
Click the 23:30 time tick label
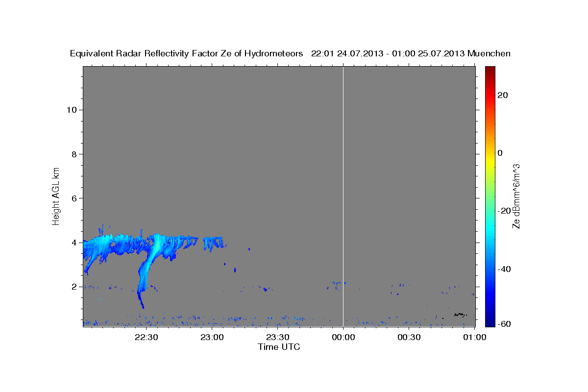277,337
